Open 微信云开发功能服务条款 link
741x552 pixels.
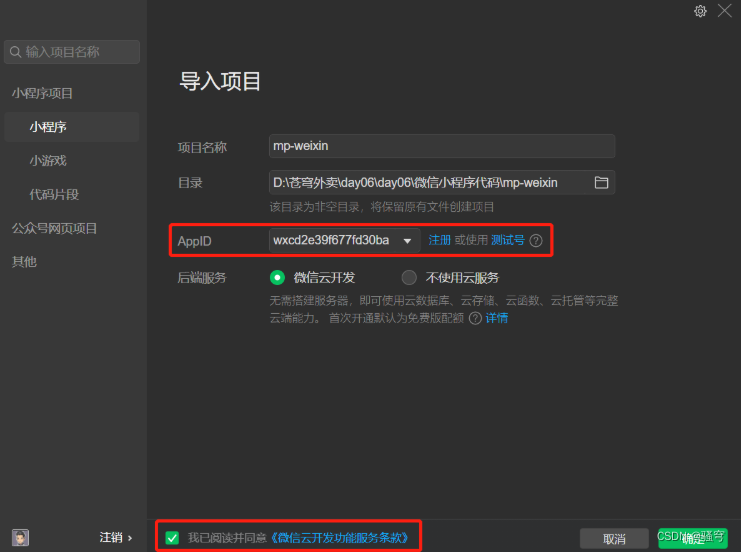[x=340, y=538]
